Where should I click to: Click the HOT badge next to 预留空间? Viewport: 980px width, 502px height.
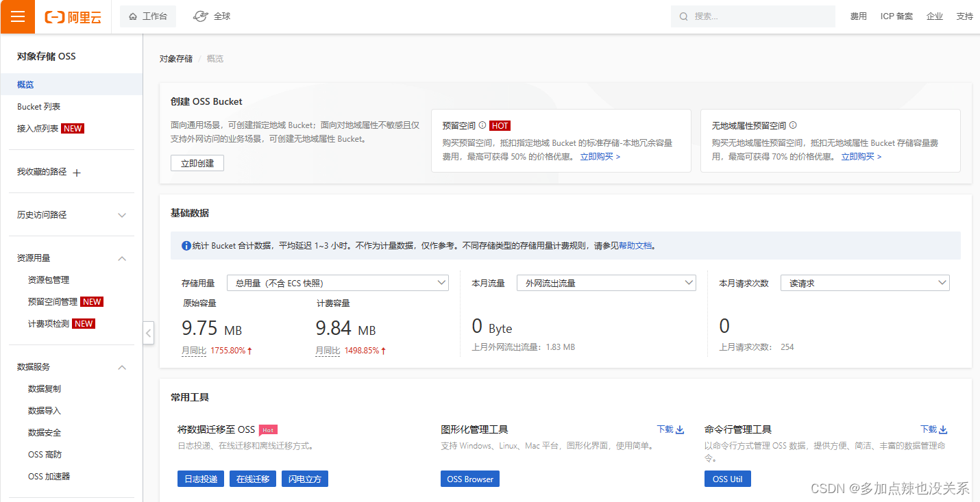[x=500, y=126]
